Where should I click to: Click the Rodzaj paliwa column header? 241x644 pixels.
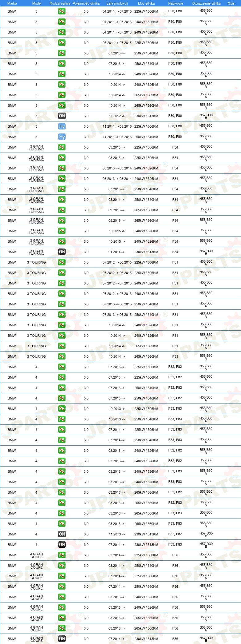60,3
